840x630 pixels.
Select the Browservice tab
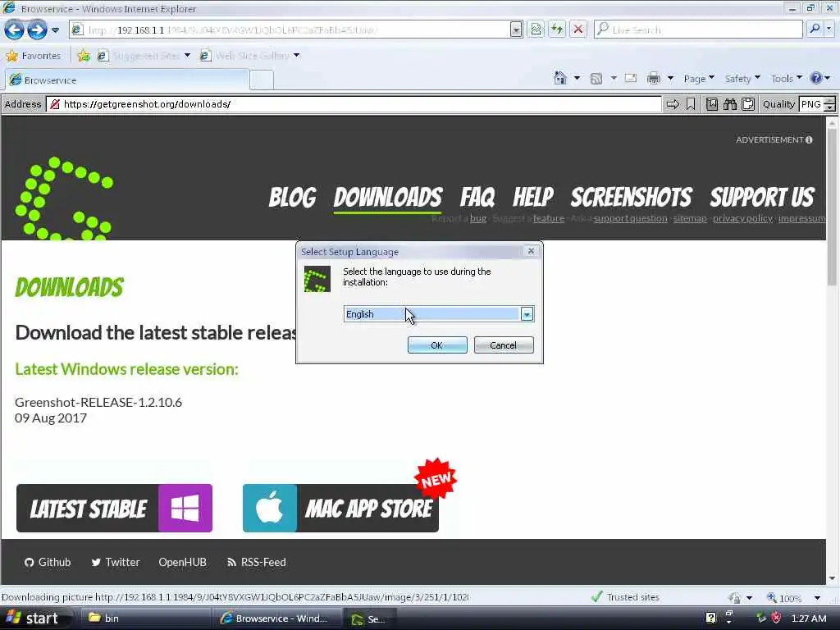coord(127,80)
